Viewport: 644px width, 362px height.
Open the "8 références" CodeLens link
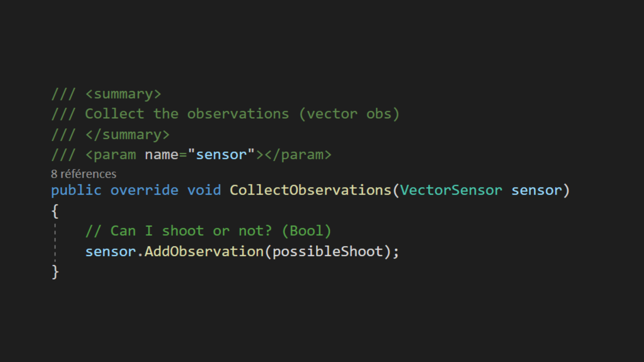tap(84, 174)
